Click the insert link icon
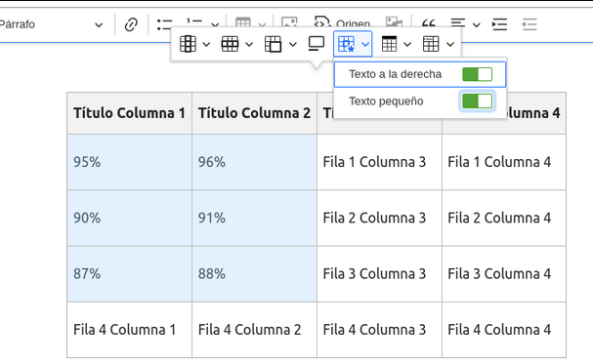The width and height of the screenshot is (593, 364). coord(131,24)
